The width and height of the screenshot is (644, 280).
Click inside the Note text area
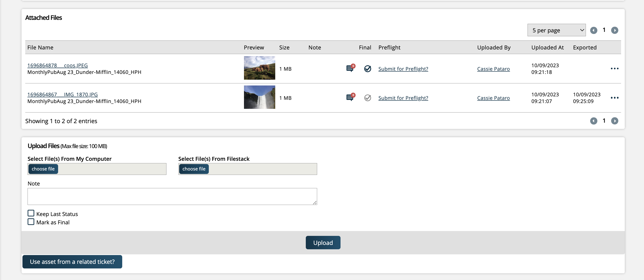coord(172,196)
